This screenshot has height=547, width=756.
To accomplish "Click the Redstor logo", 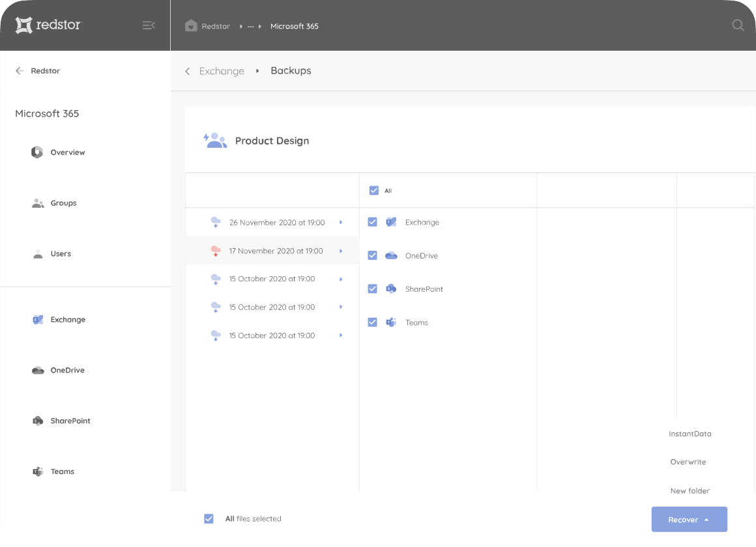I will point(48,25).
